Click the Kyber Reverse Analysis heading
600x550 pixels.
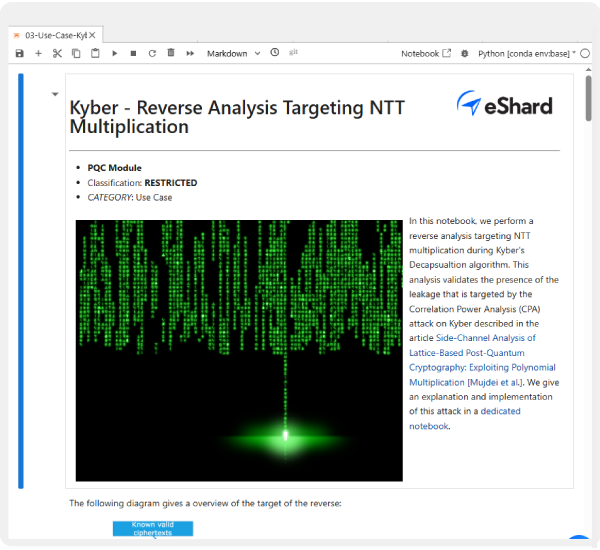(237, 117)
